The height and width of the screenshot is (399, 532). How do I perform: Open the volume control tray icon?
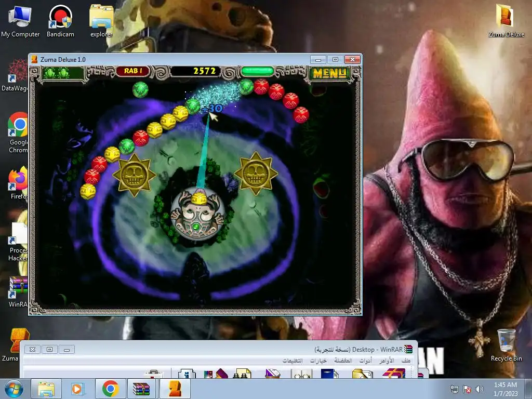[480, 389]
